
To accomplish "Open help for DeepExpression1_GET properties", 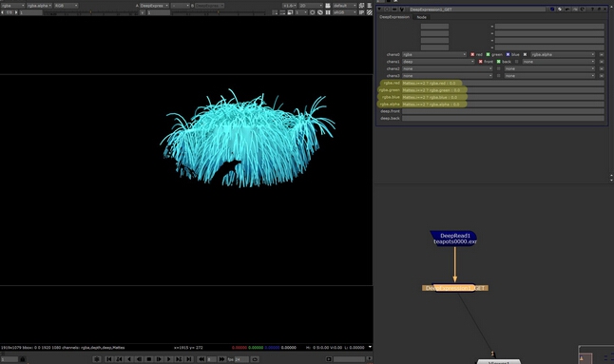I will coord(592,9).
